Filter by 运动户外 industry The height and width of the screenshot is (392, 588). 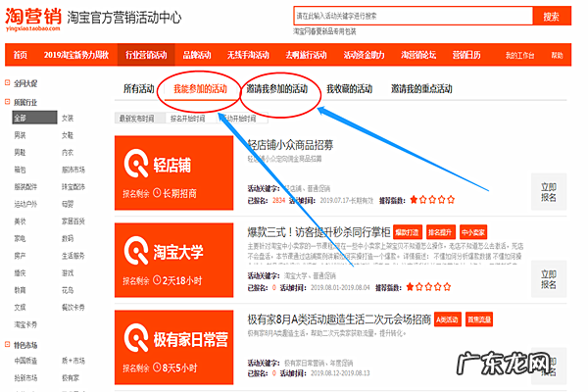[25, 204]
